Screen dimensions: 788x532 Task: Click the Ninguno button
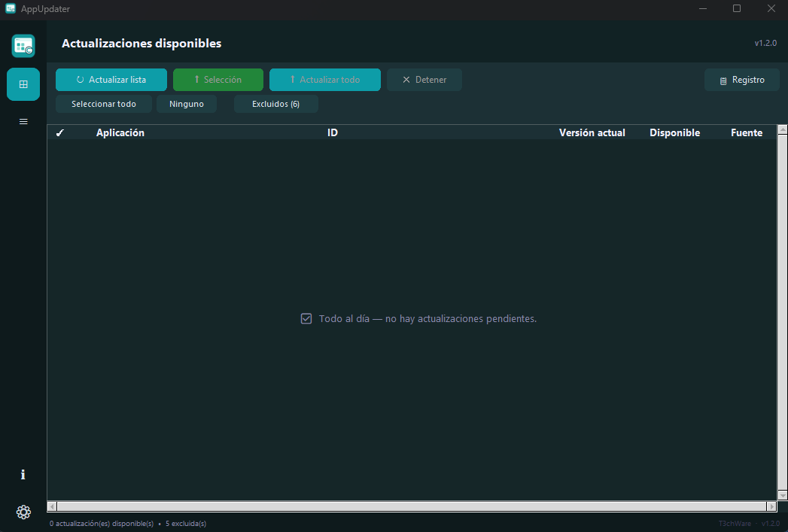click(x=187, y=104)
